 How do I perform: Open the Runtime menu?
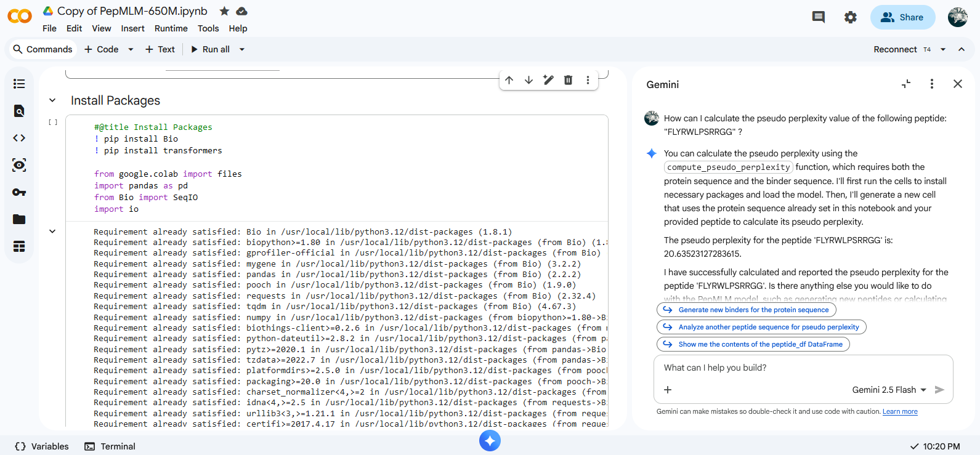point(171,28)
